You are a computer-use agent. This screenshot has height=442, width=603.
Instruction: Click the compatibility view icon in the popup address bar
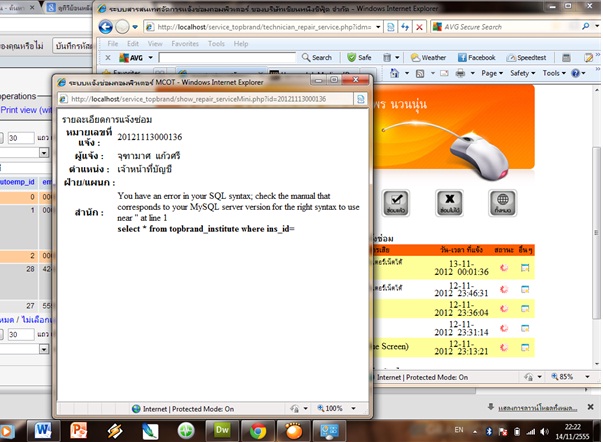click(x=361, y=99)
